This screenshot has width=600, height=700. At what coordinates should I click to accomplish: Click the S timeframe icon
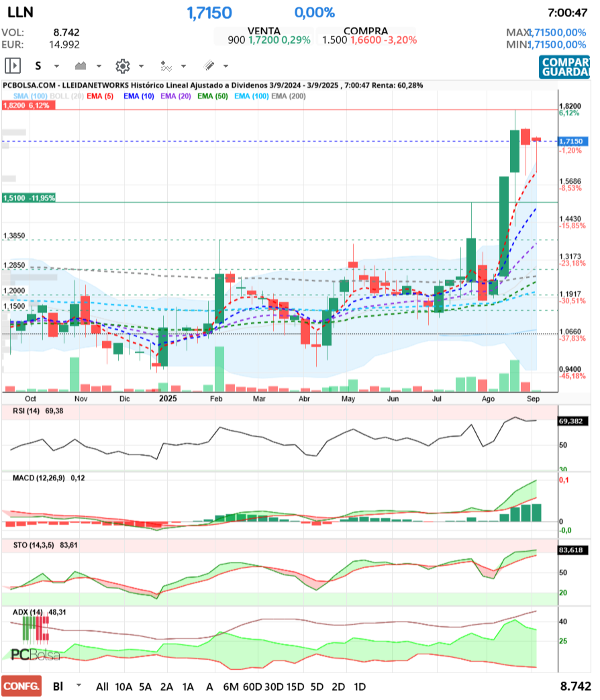38,66
